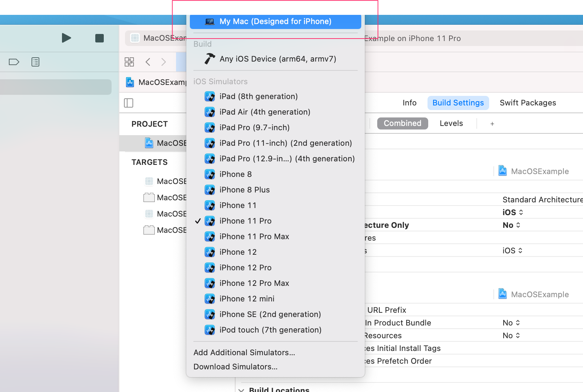Add a build setting with plus button
583x392 pixels.
tap(492, 123)
